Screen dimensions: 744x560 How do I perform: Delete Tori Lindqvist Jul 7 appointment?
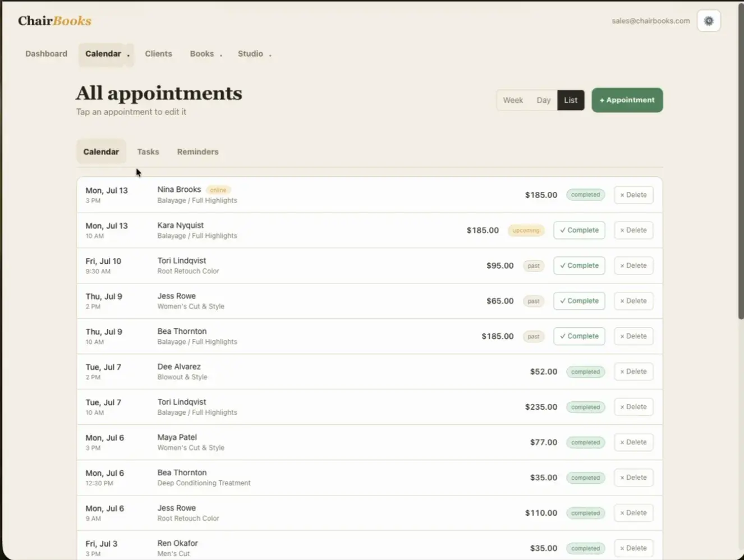coord(633,407)
